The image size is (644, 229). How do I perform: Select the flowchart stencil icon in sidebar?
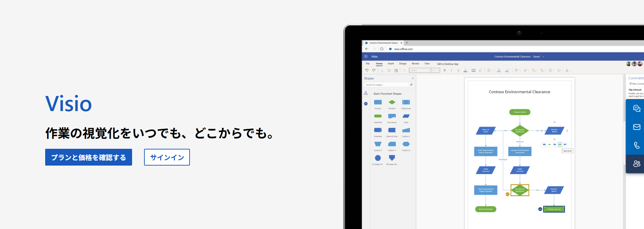[x=366, y=93]
